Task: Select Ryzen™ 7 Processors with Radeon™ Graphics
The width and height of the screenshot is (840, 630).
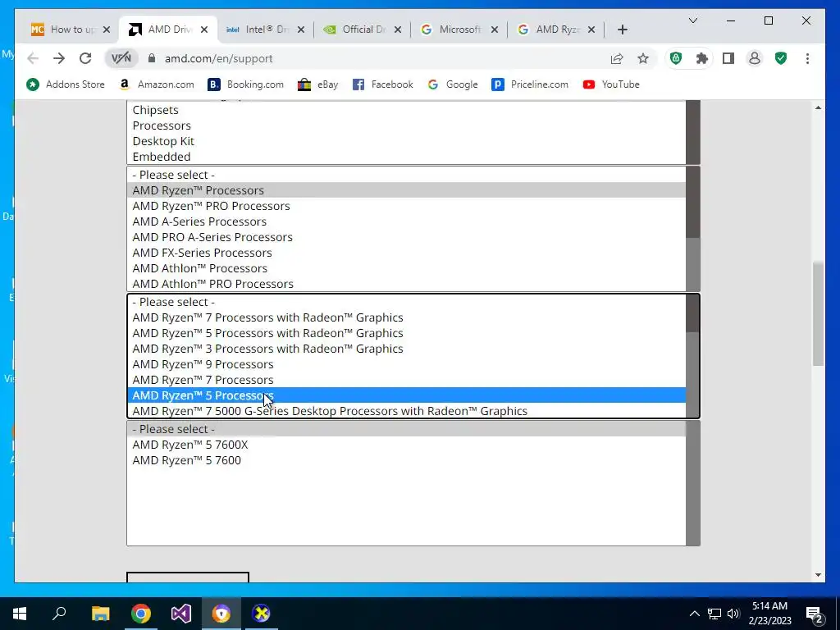Action: pos(406,317)
